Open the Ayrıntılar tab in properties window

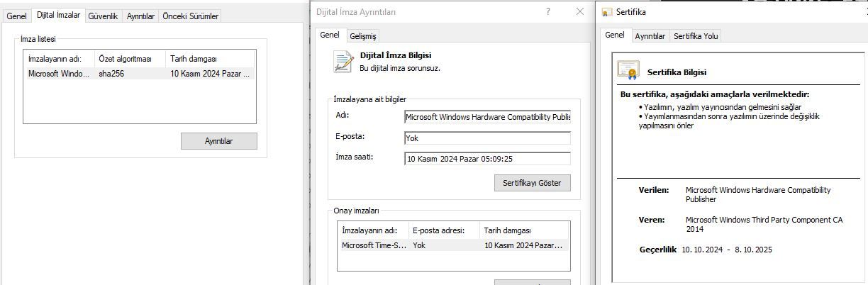click(x=140, y=16)
